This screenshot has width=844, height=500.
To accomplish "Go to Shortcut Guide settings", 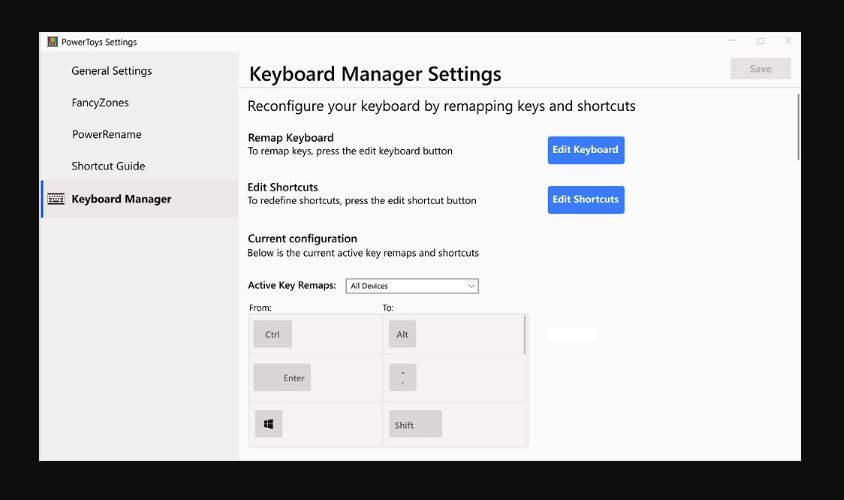I will pyautogui.click(x=108, y=166).
